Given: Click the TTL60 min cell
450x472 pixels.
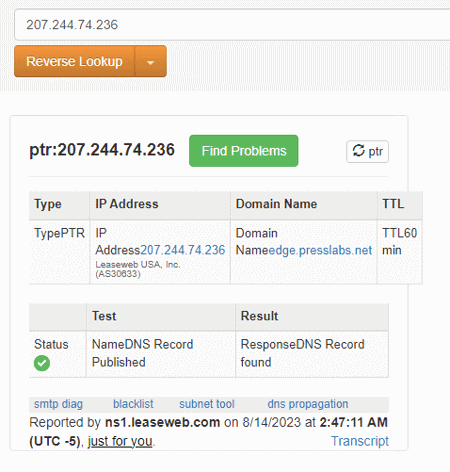Looking at the screenshot, I should click(400, 252).
